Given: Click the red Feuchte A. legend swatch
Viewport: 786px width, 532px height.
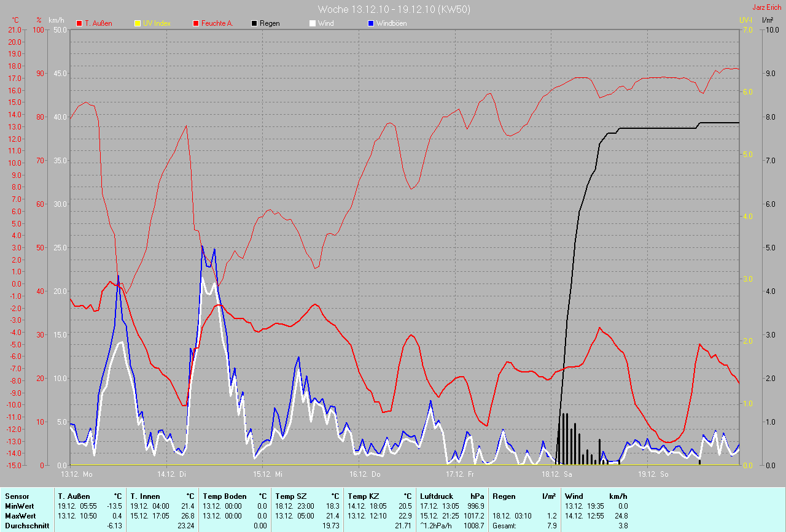Looking at the screenshot, I should (196, 23).
